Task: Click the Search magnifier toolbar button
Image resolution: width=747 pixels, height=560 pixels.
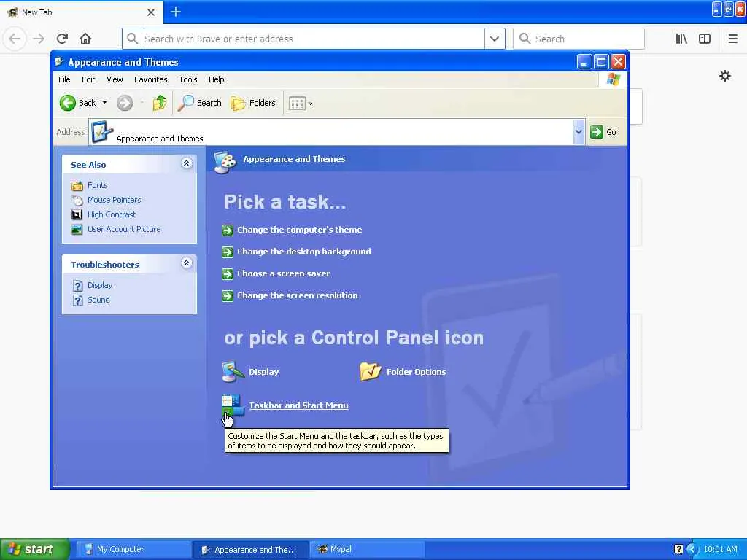Action: click(x=199, y=103)
